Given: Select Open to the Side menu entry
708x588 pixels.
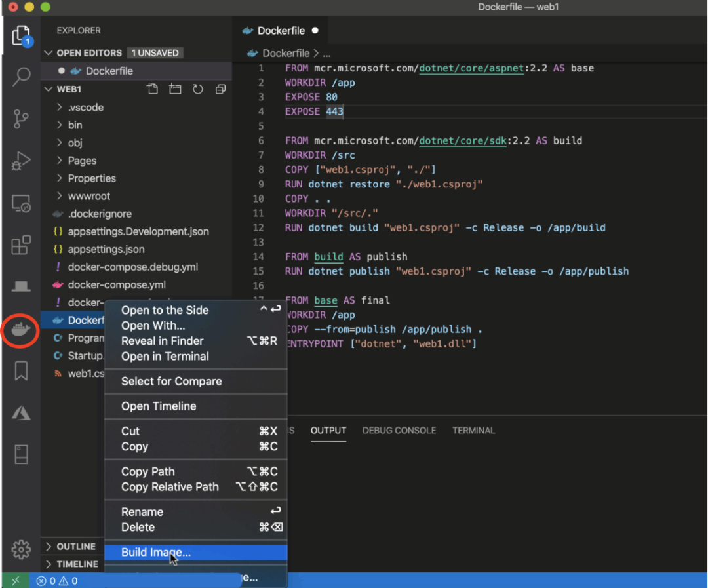Looking at the screenshot, I should [196, 310].
